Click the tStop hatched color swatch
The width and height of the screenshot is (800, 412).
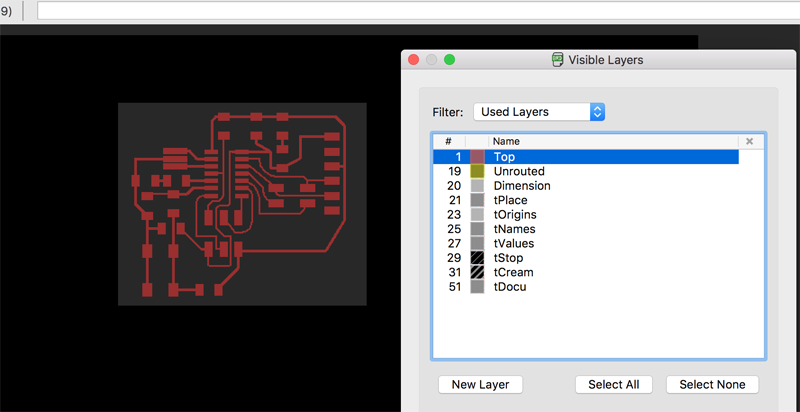pyautogui.click(x=477, y=258)
